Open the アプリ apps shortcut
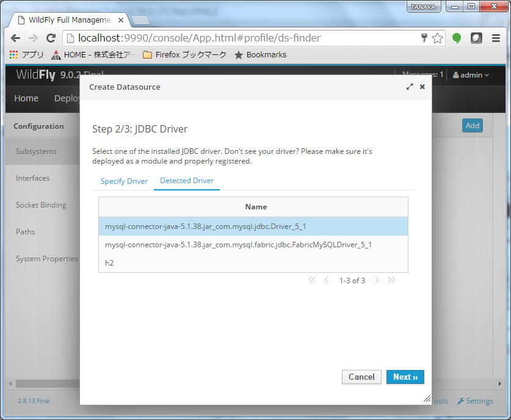The width and height of the screenshot is (511, 420). pyautogui.click(x=27, y=55)
